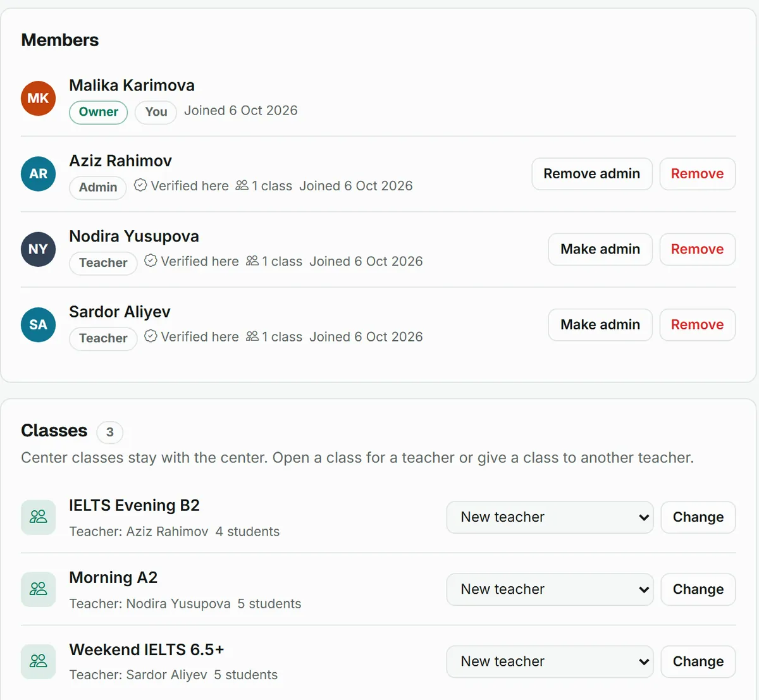Click '4 students' under IELTS Evening B2
This screenshot has width=759, height=700.
tap(247, 531)
